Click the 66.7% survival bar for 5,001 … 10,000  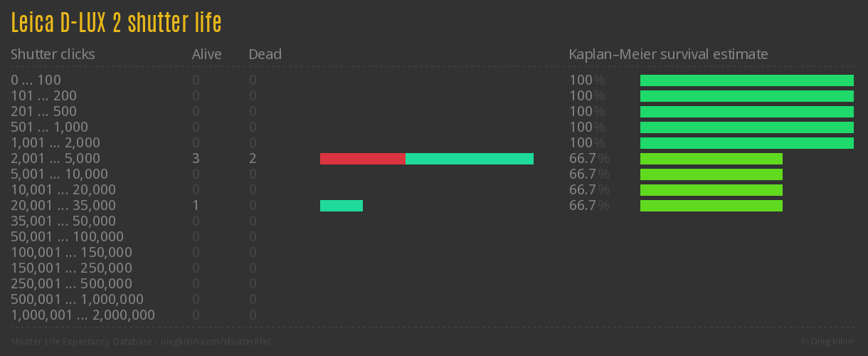click(711, 174)
